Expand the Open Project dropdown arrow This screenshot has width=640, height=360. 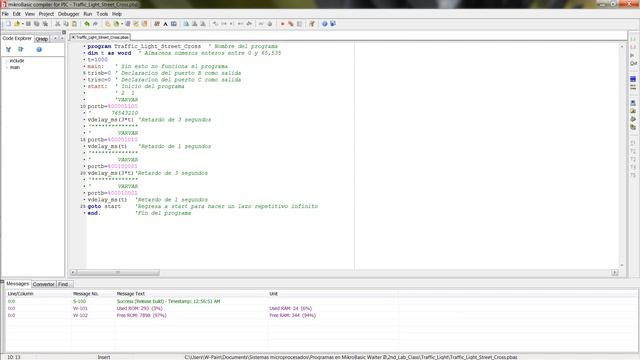[122, 24]
